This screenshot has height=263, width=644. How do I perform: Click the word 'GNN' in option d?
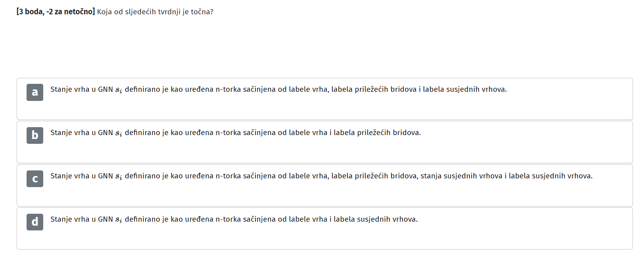click(x=105, y=219)
